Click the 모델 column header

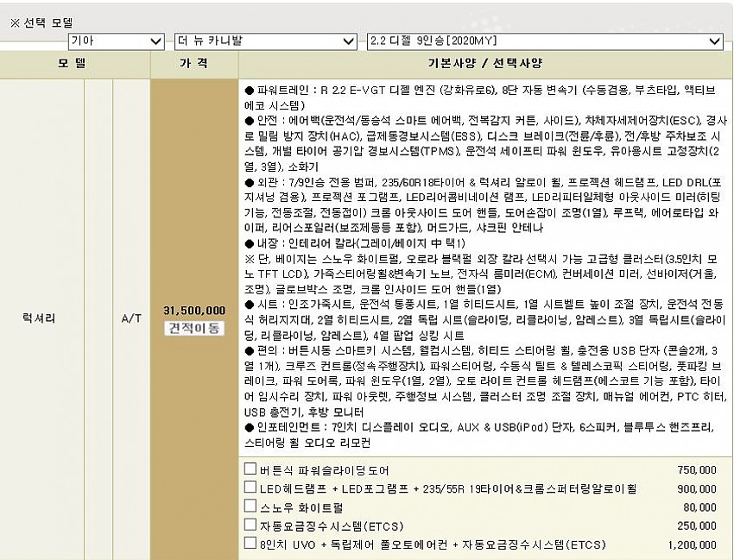click(74, 65)
